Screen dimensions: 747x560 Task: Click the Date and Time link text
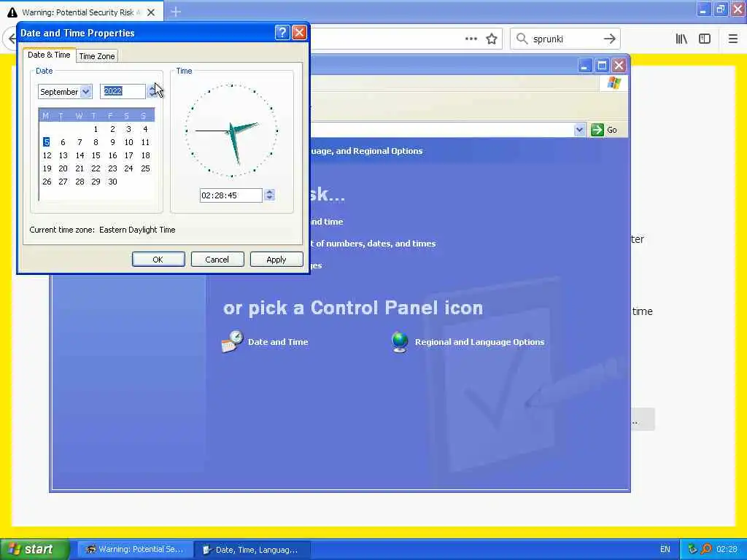click(x=278, y=342)
